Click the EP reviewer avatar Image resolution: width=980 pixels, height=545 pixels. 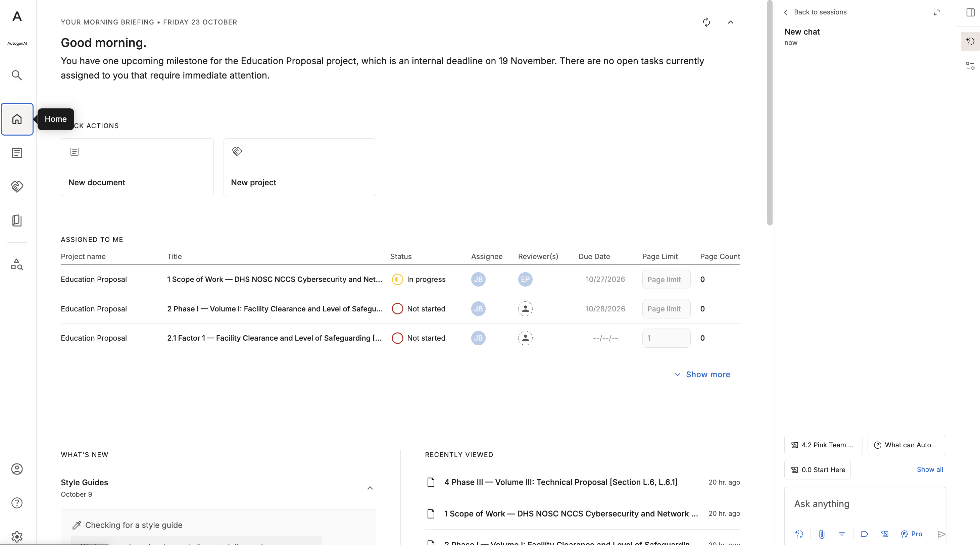point(525,279)
